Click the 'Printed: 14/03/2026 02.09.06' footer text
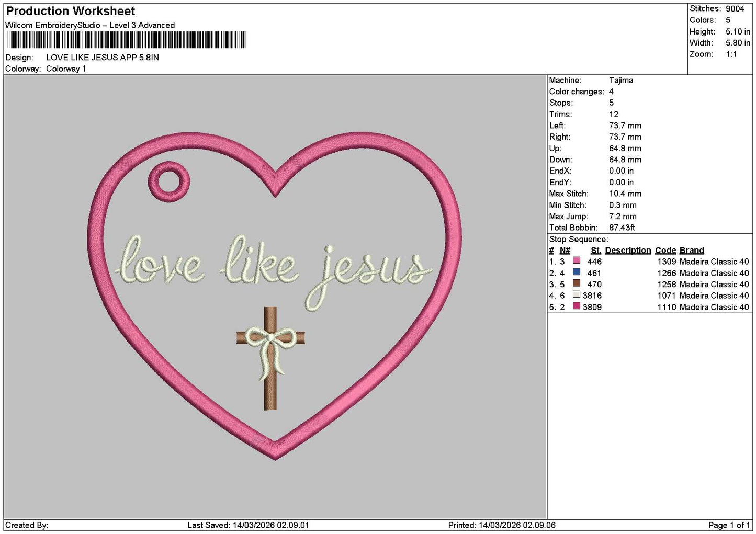The width and height of the screenshot is (756, 534). point(502,525)
